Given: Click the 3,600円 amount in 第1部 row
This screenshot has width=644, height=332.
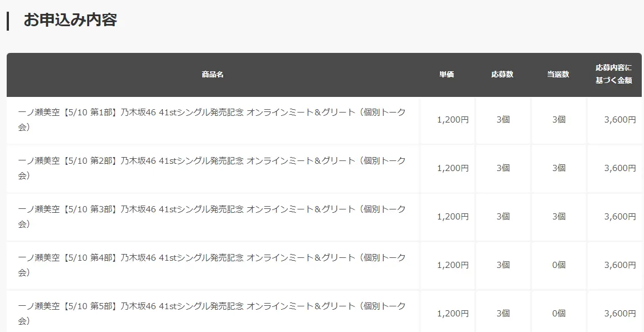Looking at the screenshot, I should tap(619, 120).
